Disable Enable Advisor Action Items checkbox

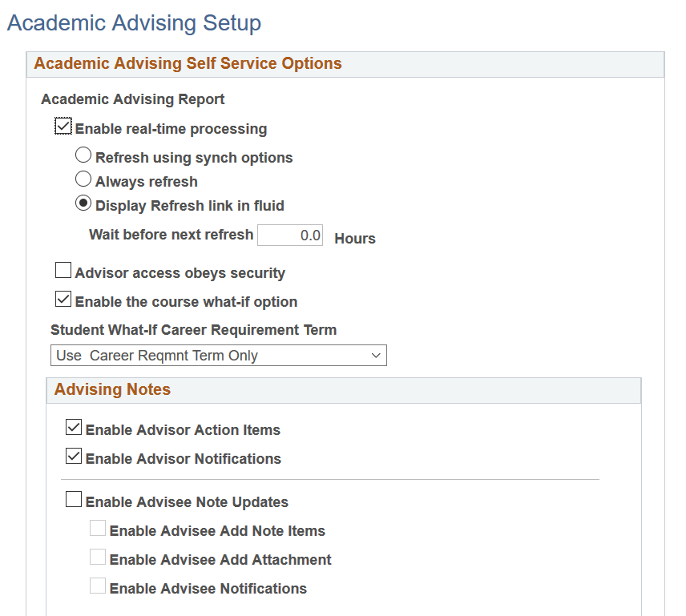[74, 429]
